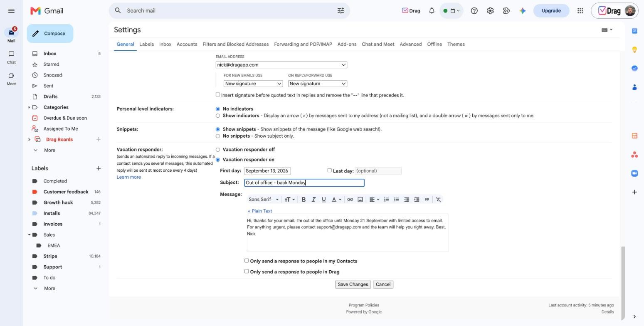The width and height of the screenshot is (644, 326).
Task: Select No snippets radio option
Action: coord(217,136)
